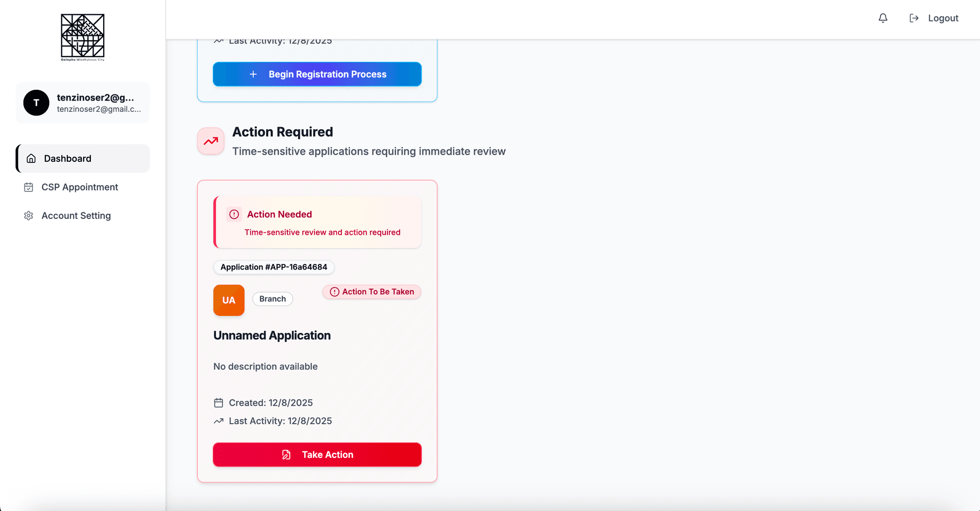Click the Logout link

[943, 18]
